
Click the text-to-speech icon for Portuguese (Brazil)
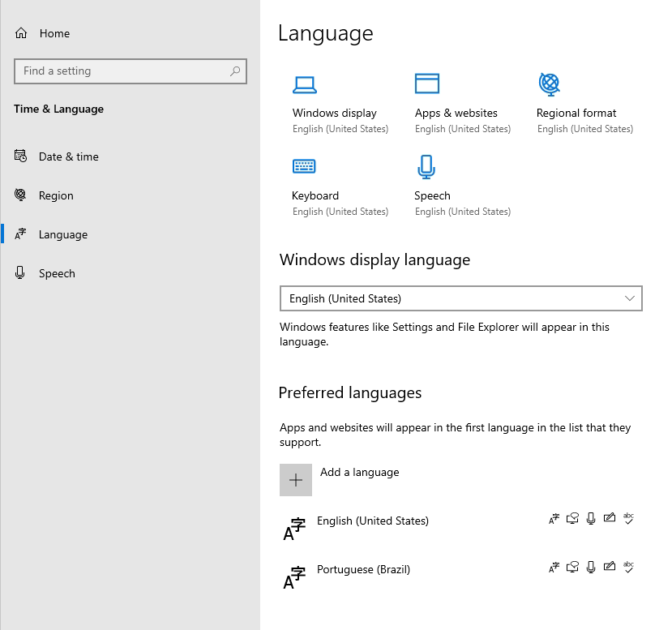(x=572, y=567)
